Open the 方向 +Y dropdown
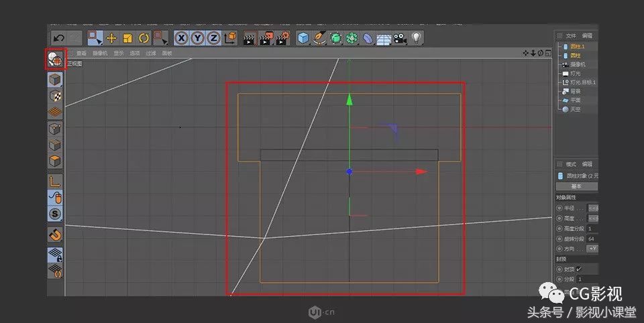This screenshot has width=644, height=323. click(x=592, y=249)
